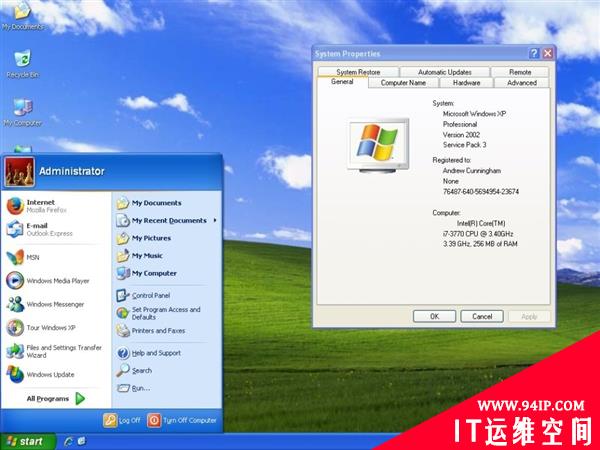Image resolution: width=600 pixels, height=450 pixels.
Task: Open Files and Settings Transfer Wizard
Action: (x=55, y=351)
